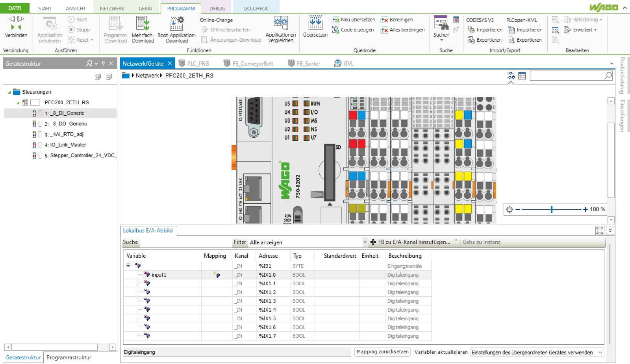Click Code erzeugen icon
The width and height of the screenshot is (630, 364).
click(x=335, y=30)
